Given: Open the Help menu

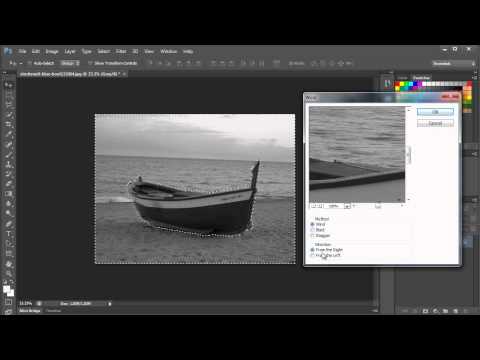Looking at the screenshot, I should point(188,51).
